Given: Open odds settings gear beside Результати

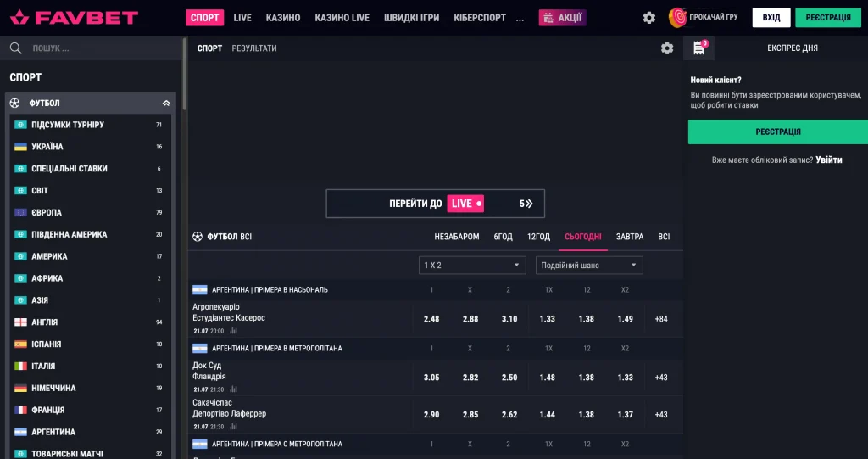Looking at the screenshot, I should [667, 48].
